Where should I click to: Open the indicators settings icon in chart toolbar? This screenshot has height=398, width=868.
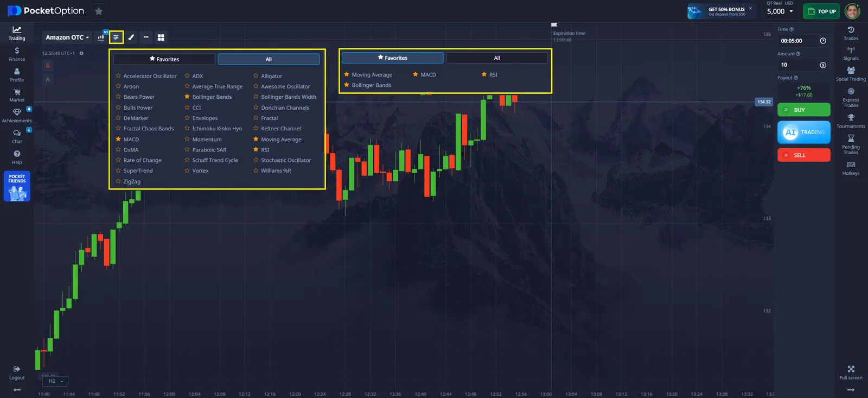click(116, 37)
